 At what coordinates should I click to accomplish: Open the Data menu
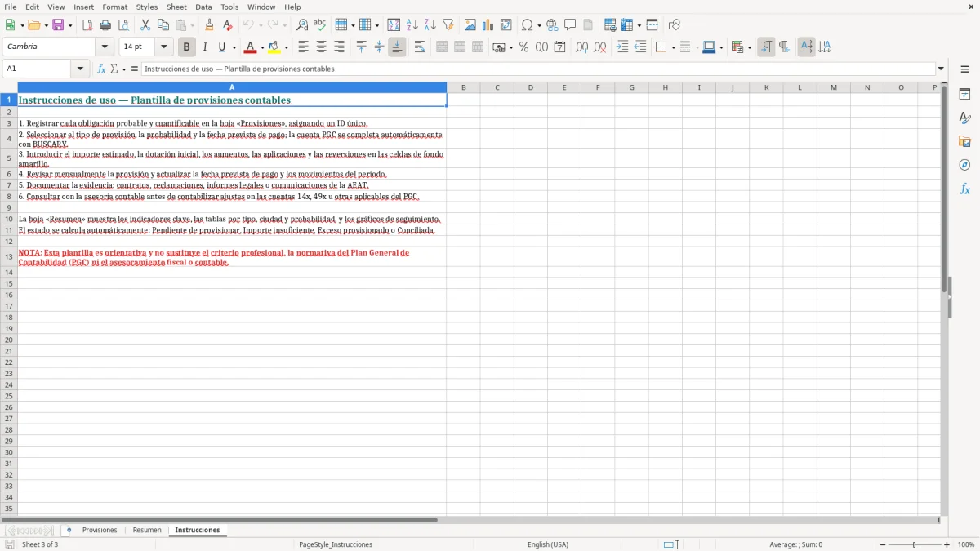point(203,7)
